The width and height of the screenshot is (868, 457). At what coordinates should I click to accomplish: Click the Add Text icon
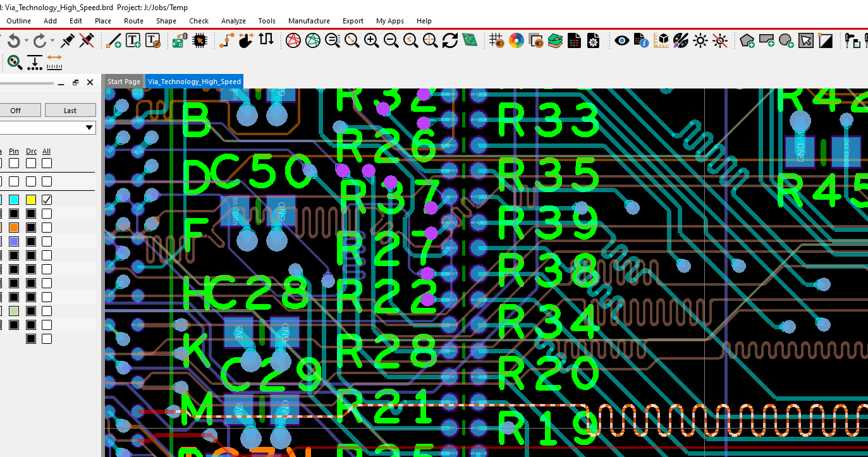click(133, 41)
